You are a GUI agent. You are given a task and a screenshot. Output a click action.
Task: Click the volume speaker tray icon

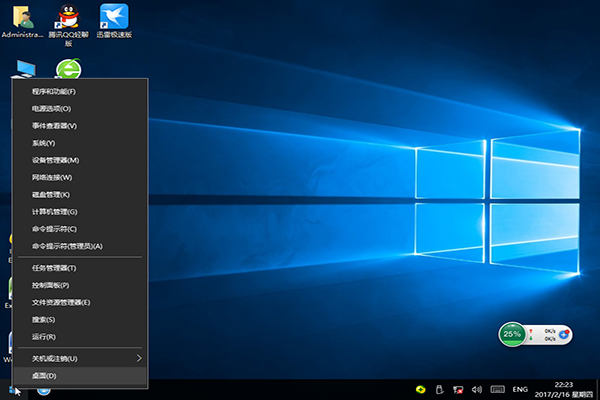pos(476,388)
